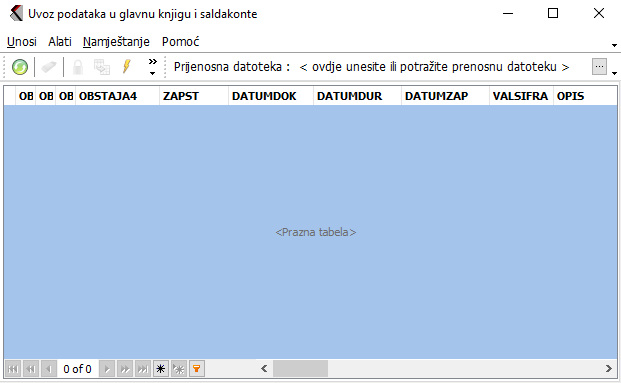The image size is (621, 383).
Task: Click the grayed asterisk record icon
Action: point(179,369)
